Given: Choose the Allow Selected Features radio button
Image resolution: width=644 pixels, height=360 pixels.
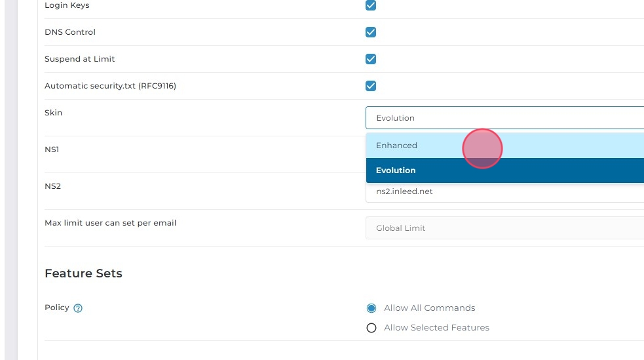Looking at the screenshot, I should pos(371,328).
